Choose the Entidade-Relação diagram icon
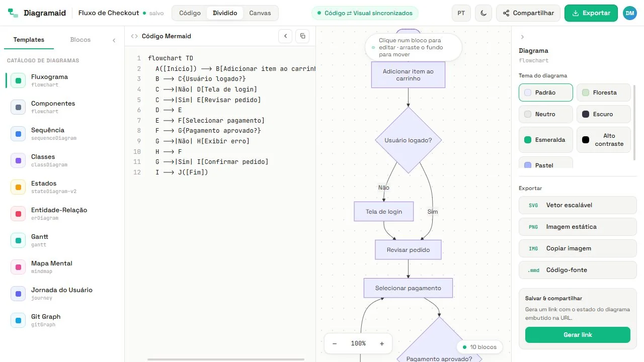This screenshot has height=362, width=644. coord(18,214)
